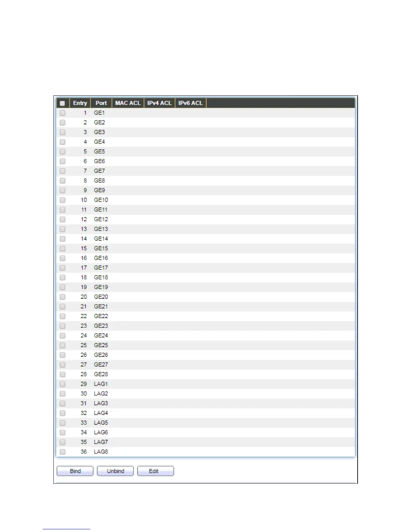Enable the GE24 row checkbox
Image resolution: width=411 pixels, height=532 pixels.
click(62, 336)
